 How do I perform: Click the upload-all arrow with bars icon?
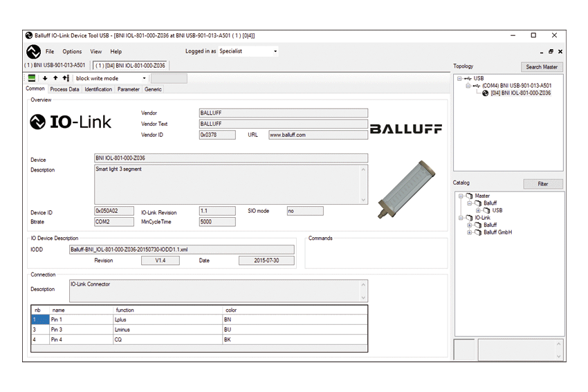click(x=66, y=78)
